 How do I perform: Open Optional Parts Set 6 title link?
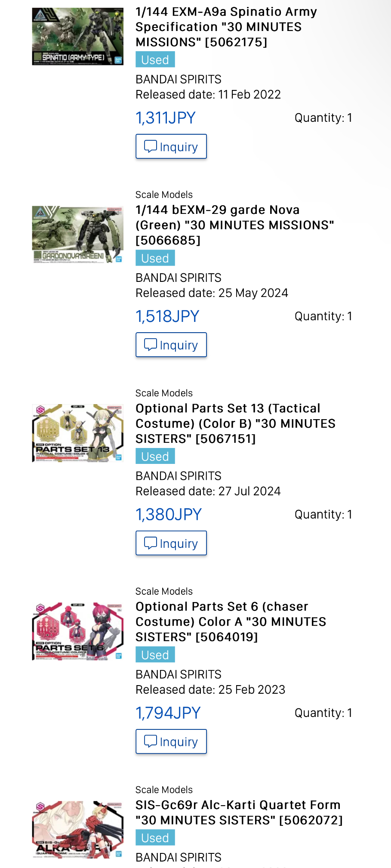pos(231,622)
